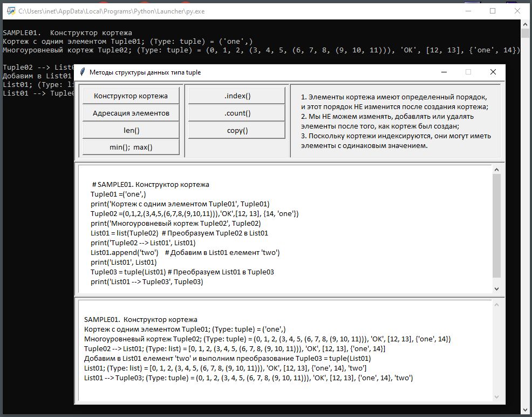Open the .index() method example
532x417 pixels.
[x=237, y=96]
